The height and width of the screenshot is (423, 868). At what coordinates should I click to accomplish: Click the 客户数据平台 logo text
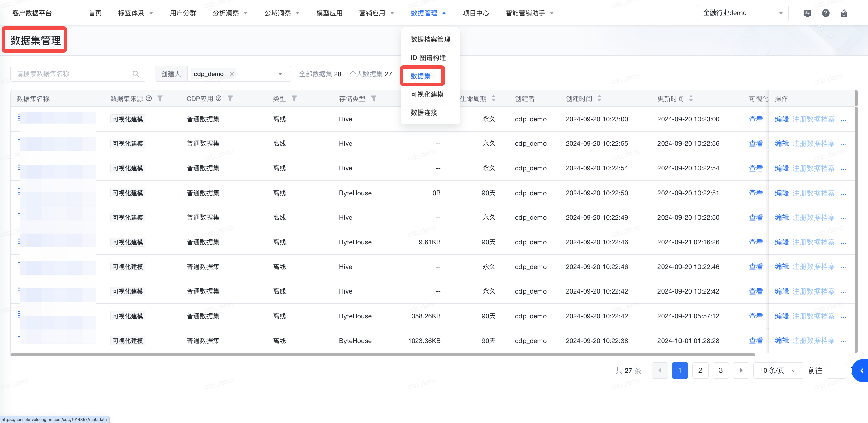click(x=32, y=13)
